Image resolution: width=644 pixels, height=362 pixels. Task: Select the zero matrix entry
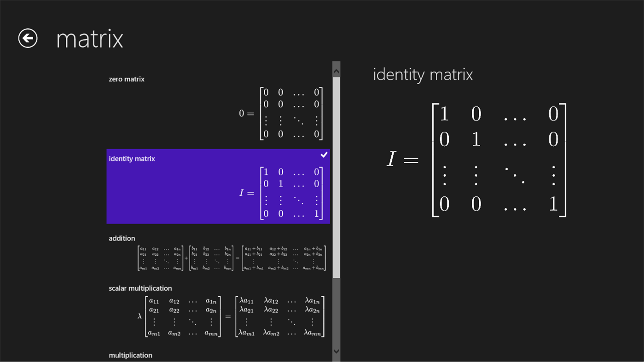[216, 110]
